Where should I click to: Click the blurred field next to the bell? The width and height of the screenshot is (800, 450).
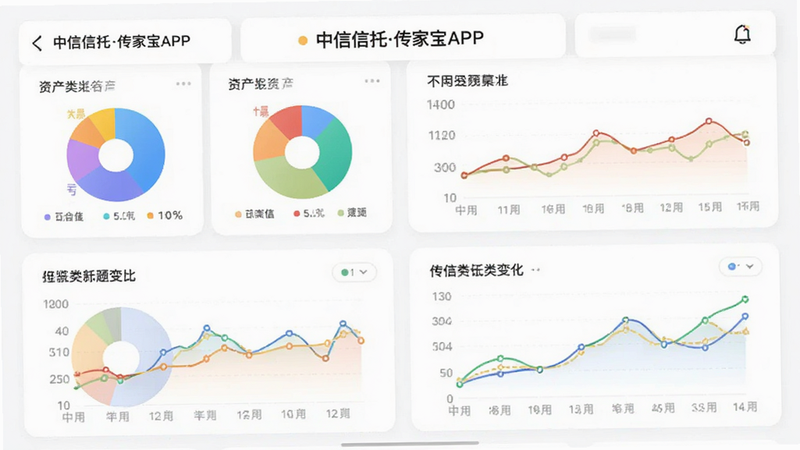click(x=613, y=34)
